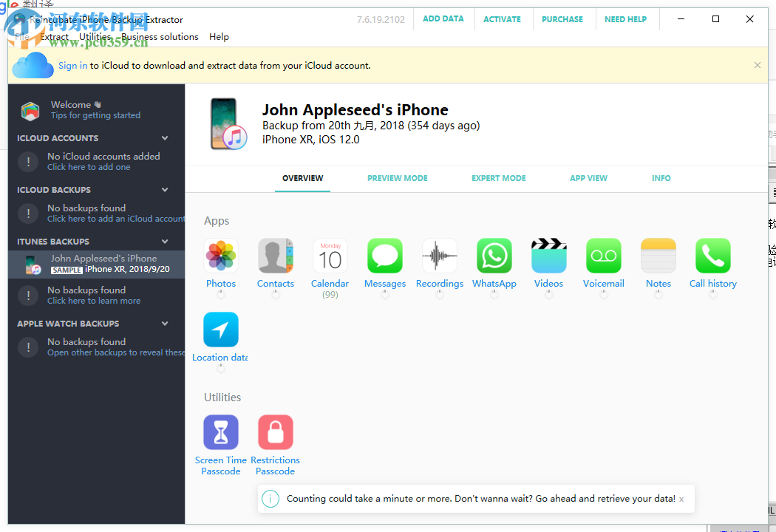Open Notes from the Apps section
The height and width of the screenshot is (532, 776).
(x=658, y=256)
